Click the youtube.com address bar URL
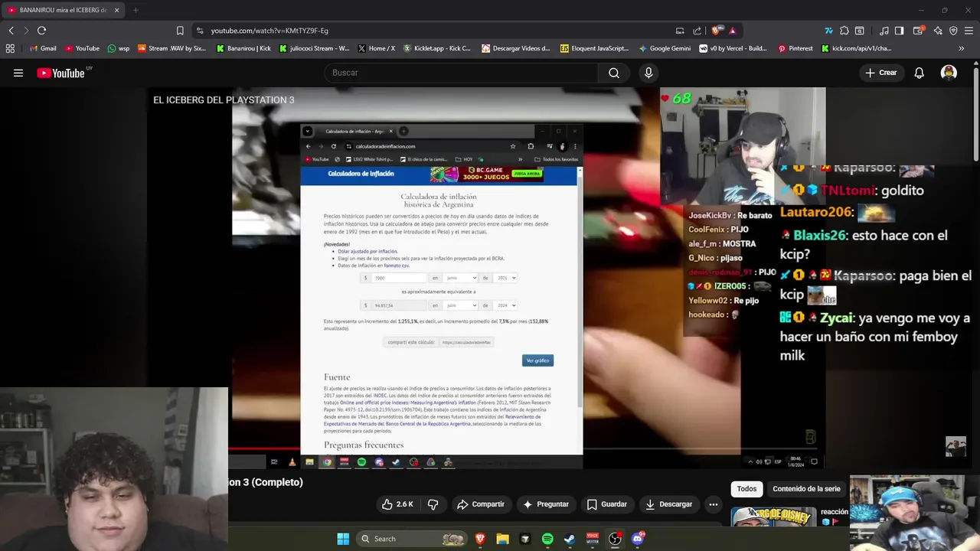This screenshot has width=980, height=551. 269,31
